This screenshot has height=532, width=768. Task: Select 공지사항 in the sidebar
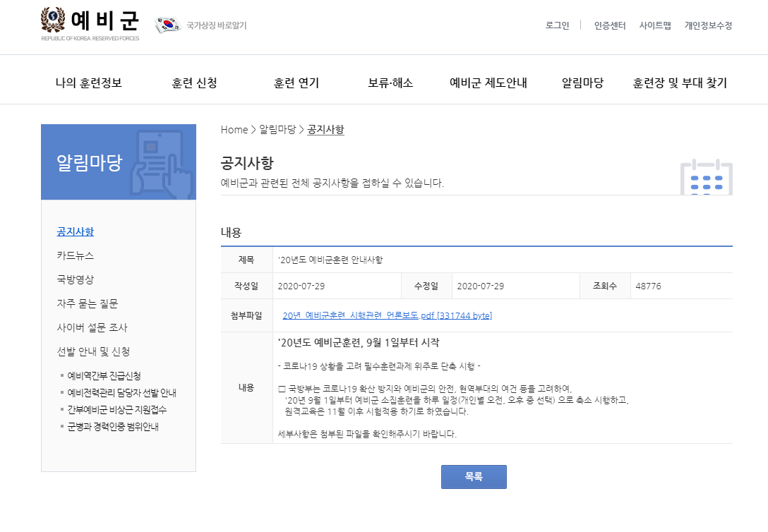[76, 231]
